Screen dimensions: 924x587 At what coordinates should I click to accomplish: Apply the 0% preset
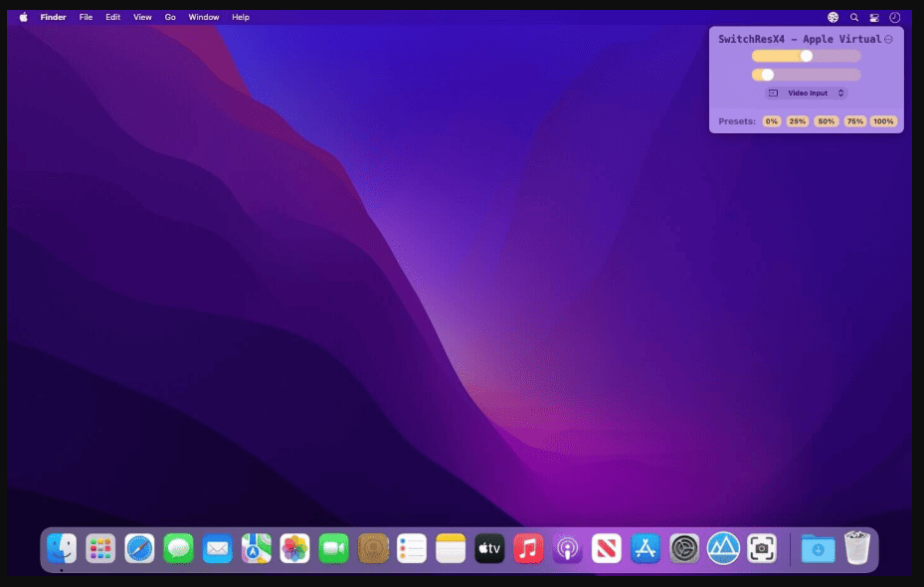coord(772,121)
